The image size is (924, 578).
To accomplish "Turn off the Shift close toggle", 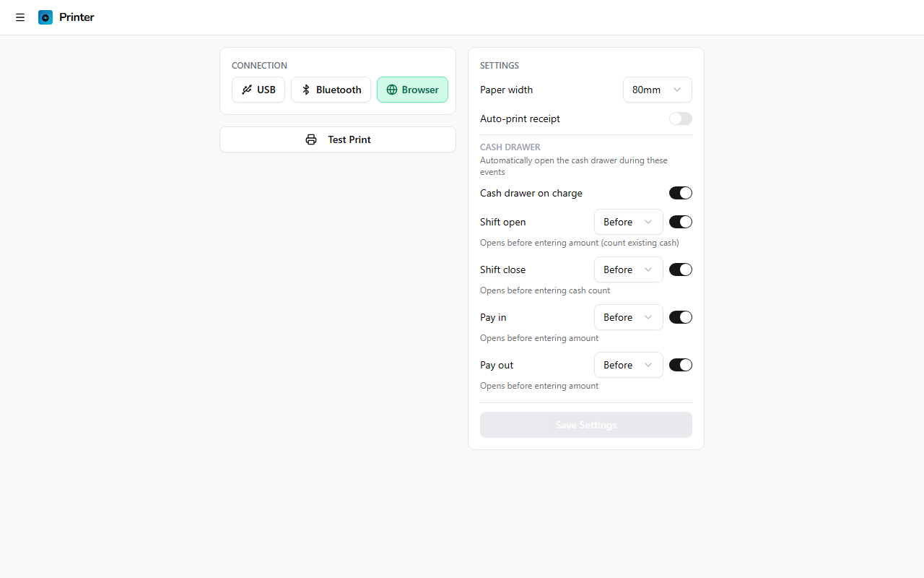I will (x=680, y=269).
